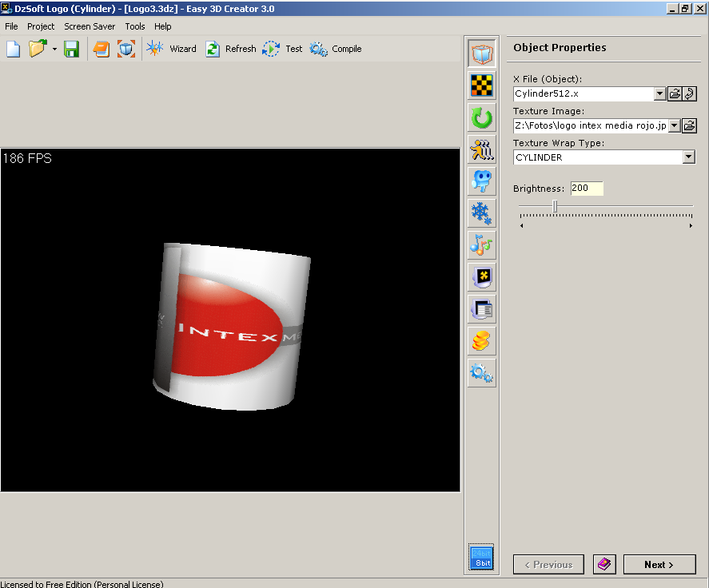Click the "Object Properties" heading

click(x=560, y=47)
